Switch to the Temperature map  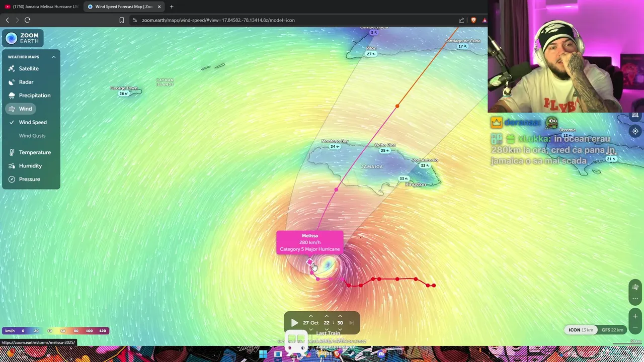pos(35,152)
